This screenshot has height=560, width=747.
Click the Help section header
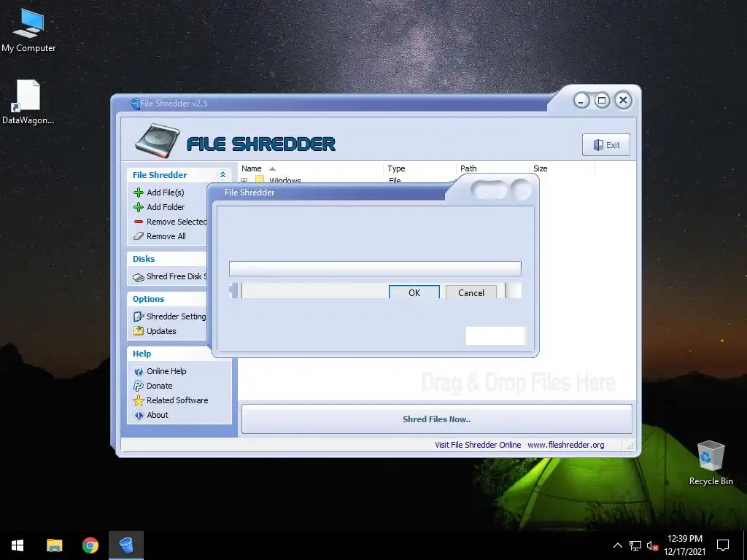[x=142, y=354]
